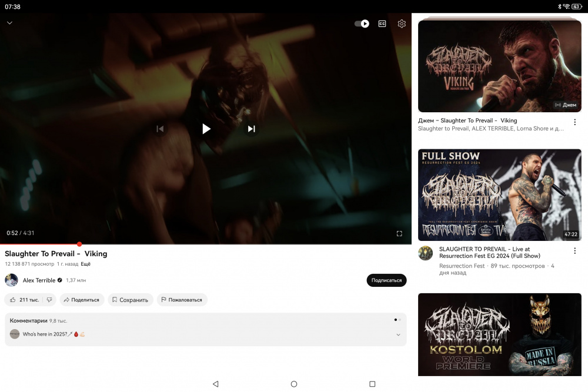Collapse the video player with the down chevron
The width and height of the screenshot is (588, 392).
click(10, 23)
